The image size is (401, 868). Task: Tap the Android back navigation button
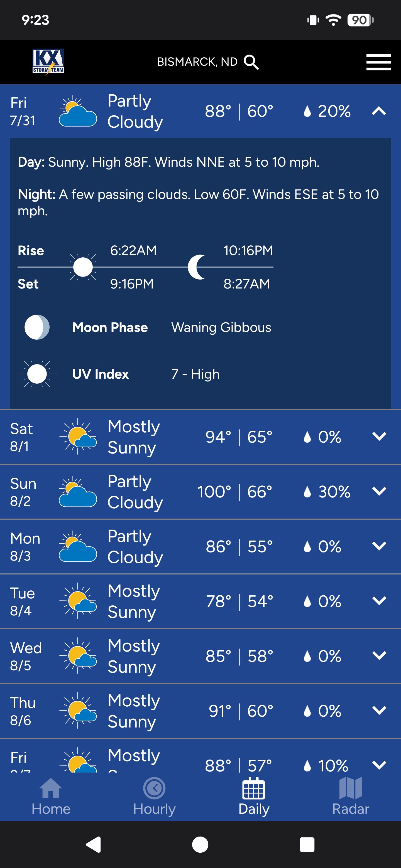[x=94, y=844]
